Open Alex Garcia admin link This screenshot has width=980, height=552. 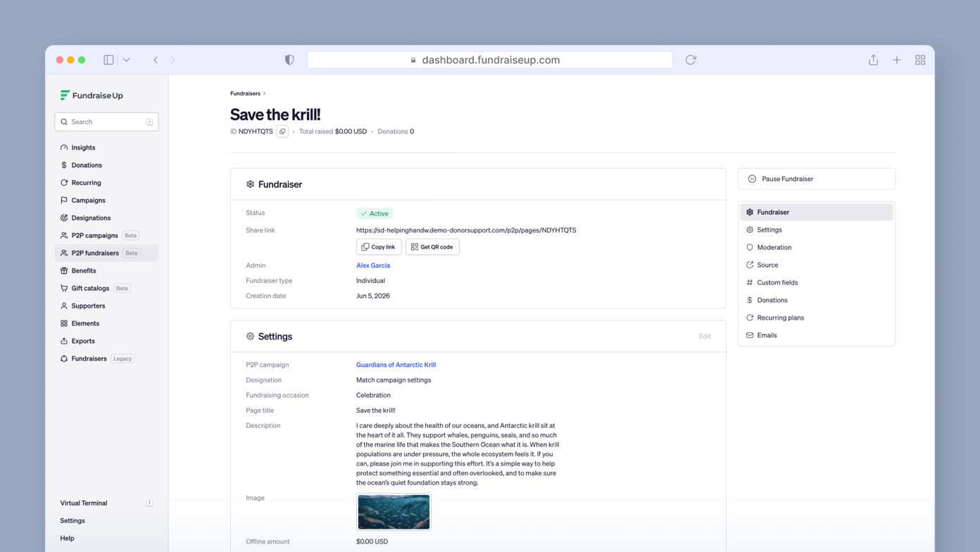pos(373,265)
